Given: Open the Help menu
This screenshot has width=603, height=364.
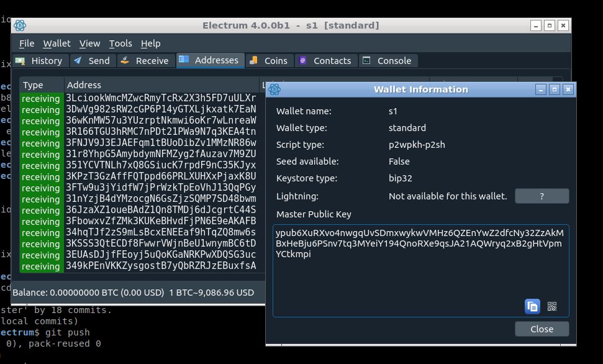Looking at the screenshot, I should (150, 43).
